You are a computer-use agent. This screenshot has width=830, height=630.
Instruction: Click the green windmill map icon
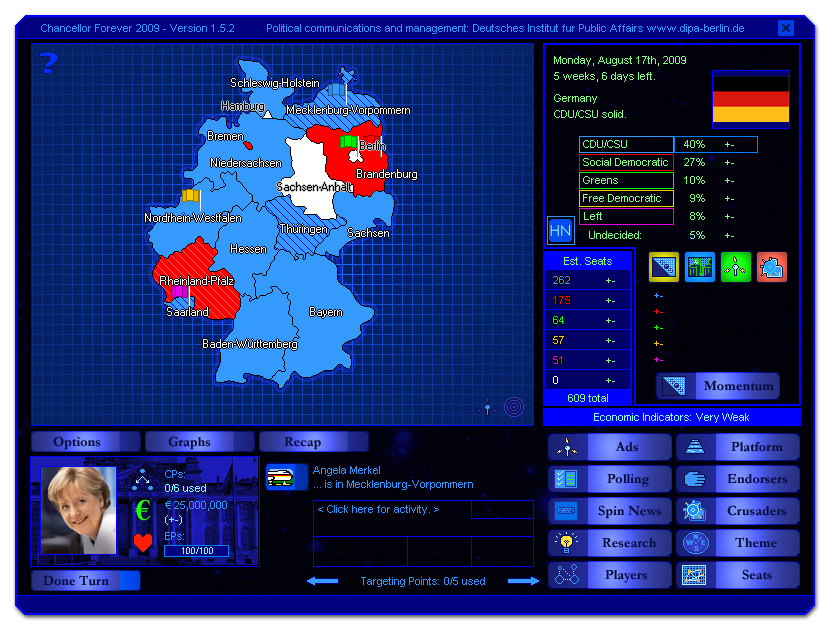click(x=735, y=267)
